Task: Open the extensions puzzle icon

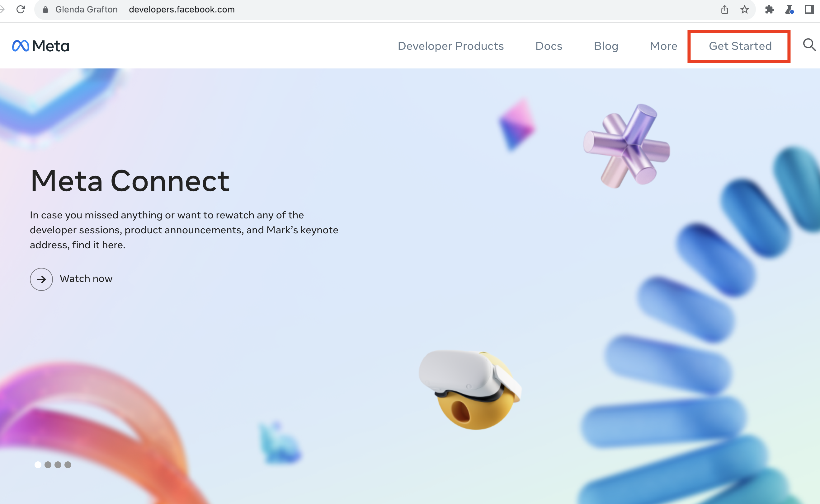Action: coord(769,9)
